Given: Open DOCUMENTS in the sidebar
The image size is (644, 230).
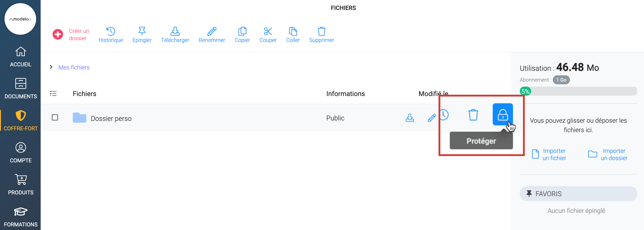Looking at the screenshot, I should [x=21, y=89].
